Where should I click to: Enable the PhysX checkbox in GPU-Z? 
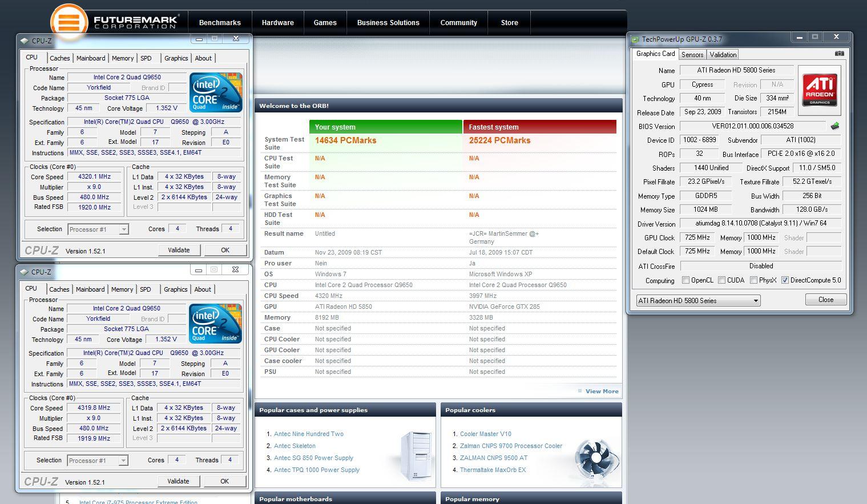[x=753, y=280]
